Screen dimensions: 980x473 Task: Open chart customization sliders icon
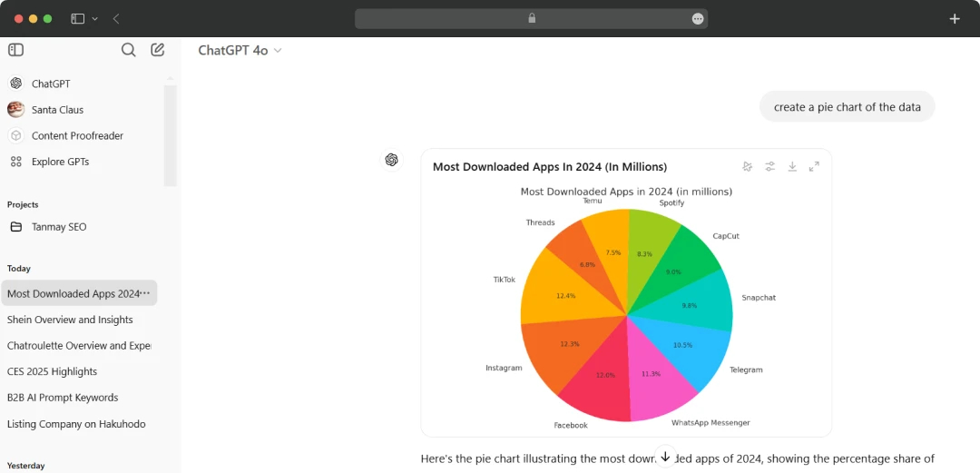point(770,166)
